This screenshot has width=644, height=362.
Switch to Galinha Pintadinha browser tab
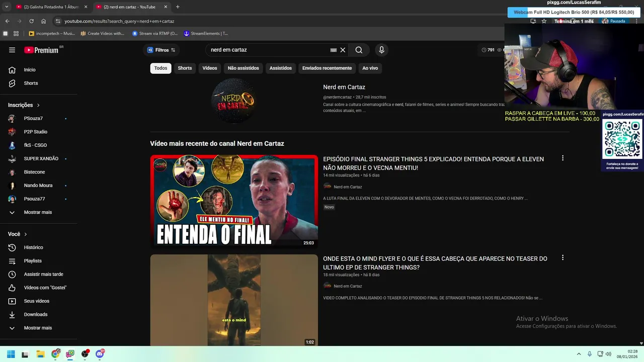[51, 7]
